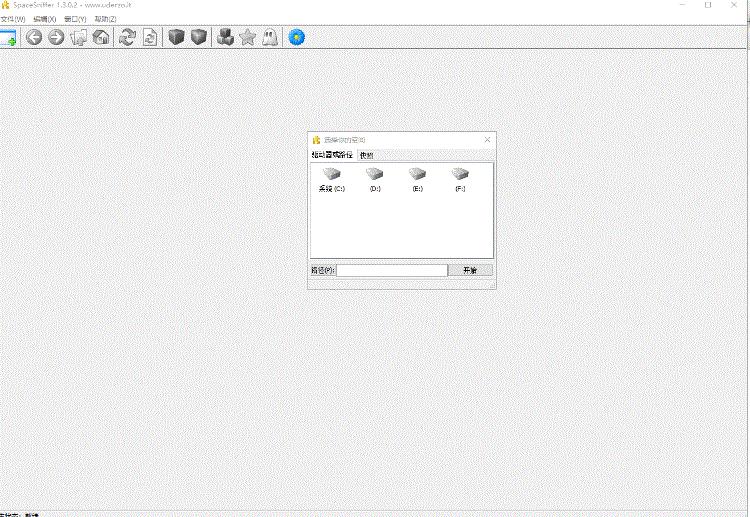Open a new view window from toolbar

8,37
